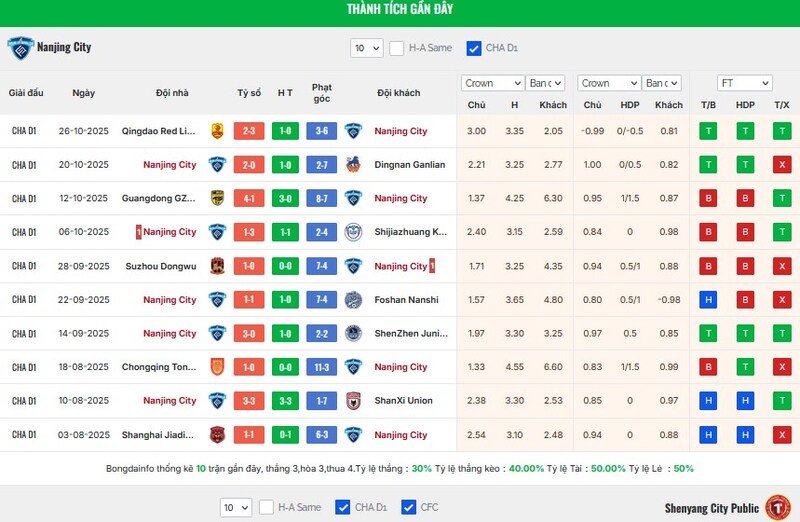The height and width of the screenshot is (522, 800).
Task: Open the 2-3 score of Qingdao match
Action: (249, 131)
